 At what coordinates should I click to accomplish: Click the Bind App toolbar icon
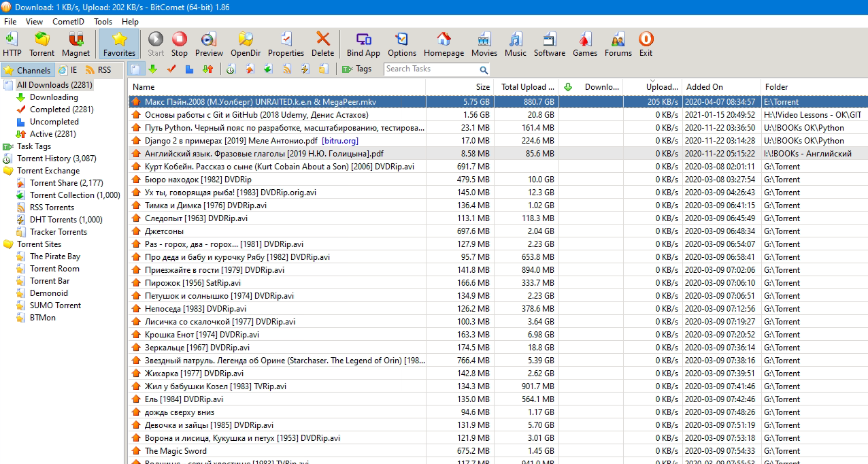tap(363, 44)
